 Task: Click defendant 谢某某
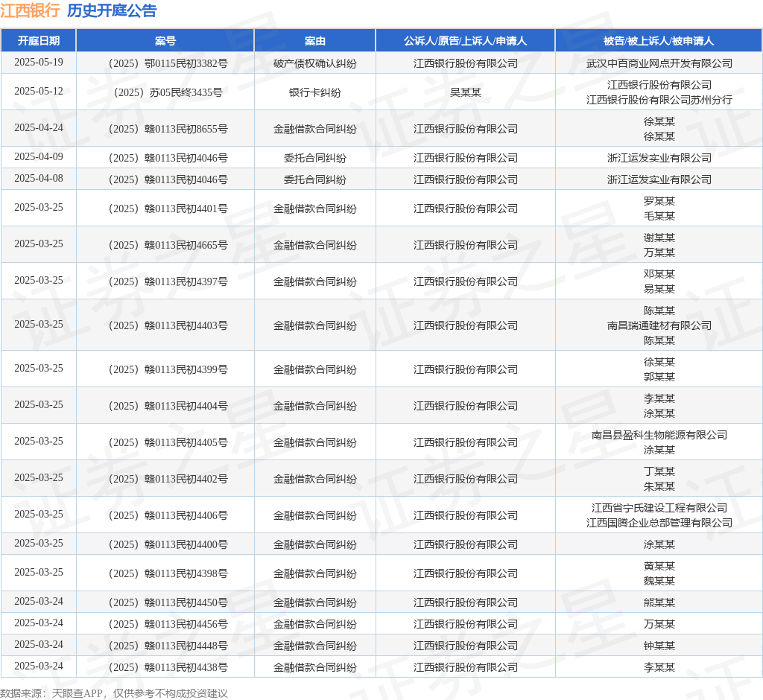[659, 238]
